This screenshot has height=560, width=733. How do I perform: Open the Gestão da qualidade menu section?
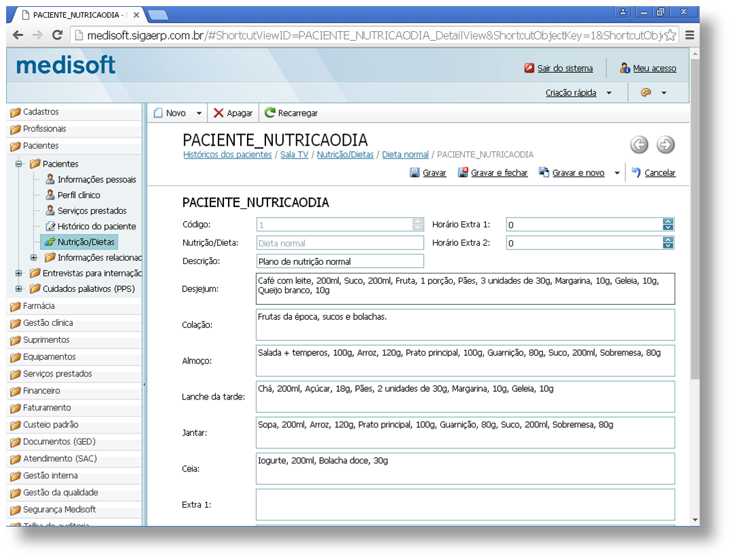(x=75, y=492)
